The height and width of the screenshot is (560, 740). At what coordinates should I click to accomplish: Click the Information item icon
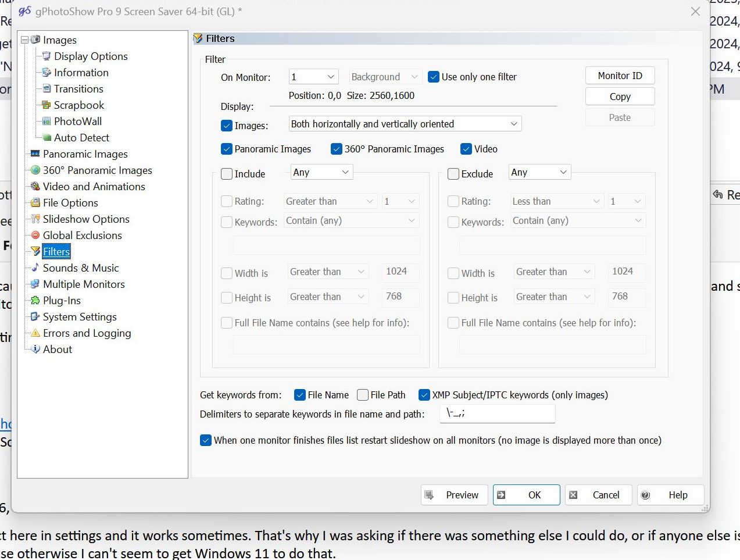47,72
